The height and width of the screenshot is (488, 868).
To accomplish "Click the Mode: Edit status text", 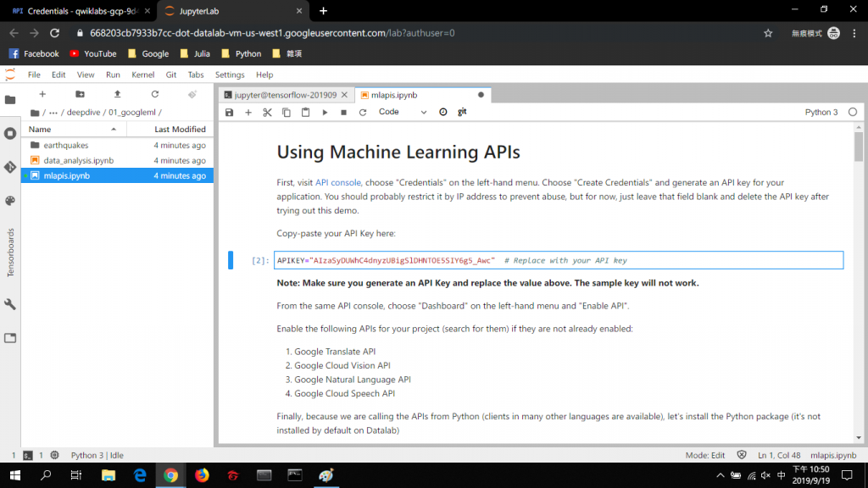I will [704, 455].
